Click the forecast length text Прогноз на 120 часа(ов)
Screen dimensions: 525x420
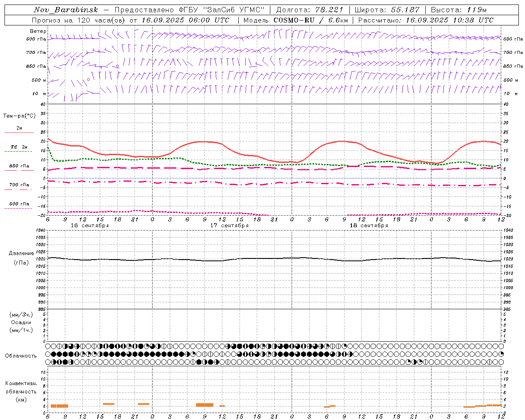coord(79,20)
